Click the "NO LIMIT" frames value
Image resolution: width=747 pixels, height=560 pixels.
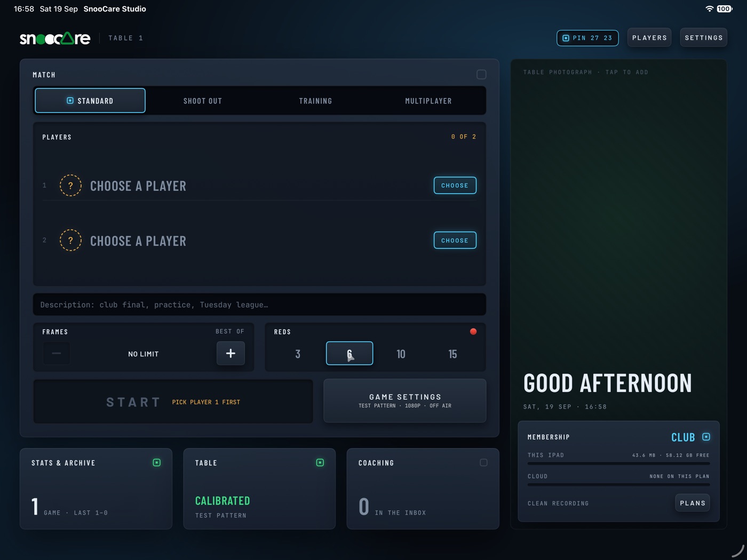coord(144,354)
